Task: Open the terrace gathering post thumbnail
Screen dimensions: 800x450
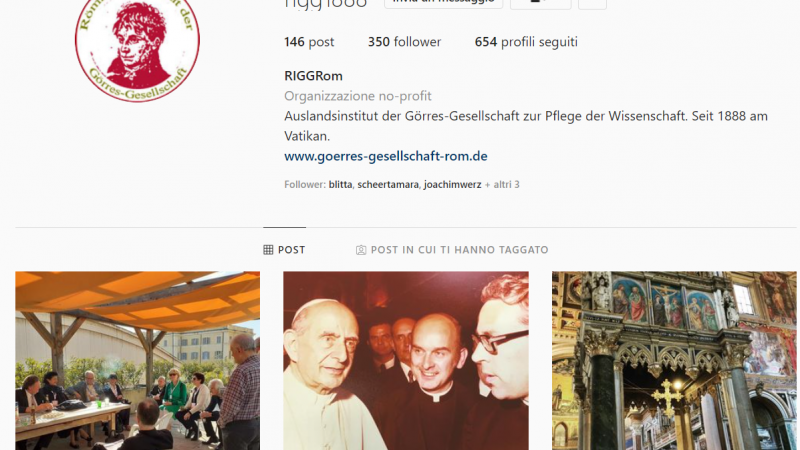Action: click(x=137, y=361)
